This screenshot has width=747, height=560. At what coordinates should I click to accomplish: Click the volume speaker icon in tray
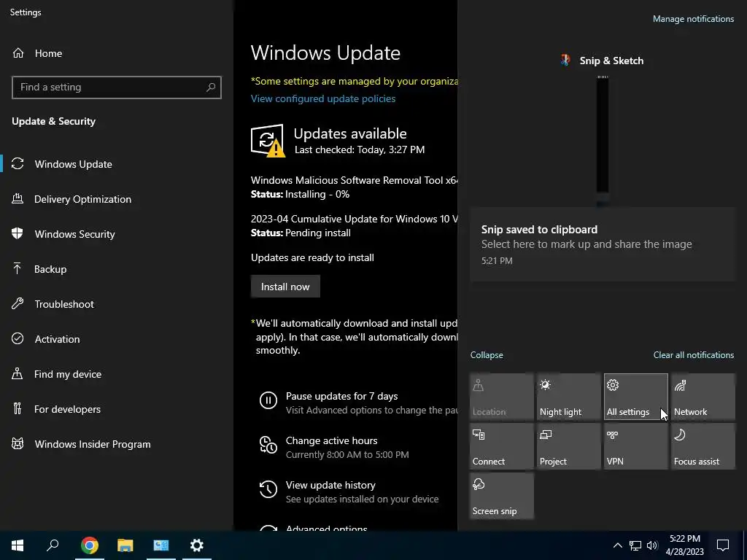click(652, 545)
